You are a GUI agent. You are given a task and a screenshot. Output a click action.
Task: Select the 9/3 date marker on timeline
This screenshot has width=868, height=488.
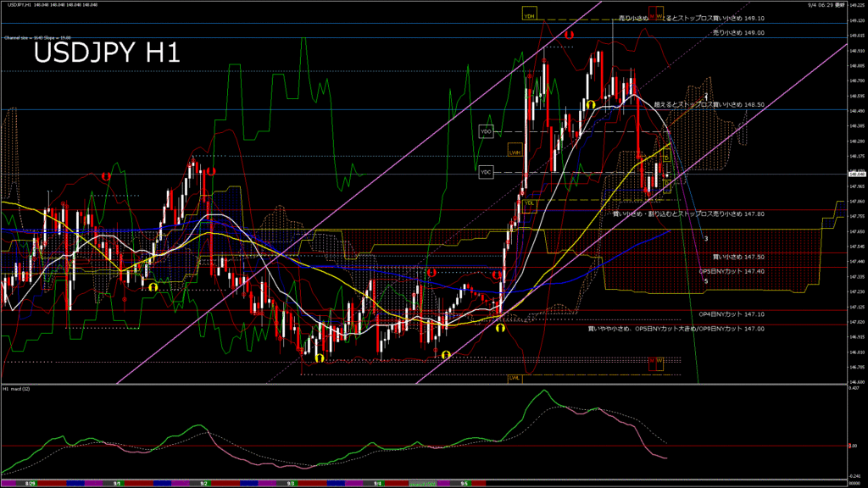292,484
